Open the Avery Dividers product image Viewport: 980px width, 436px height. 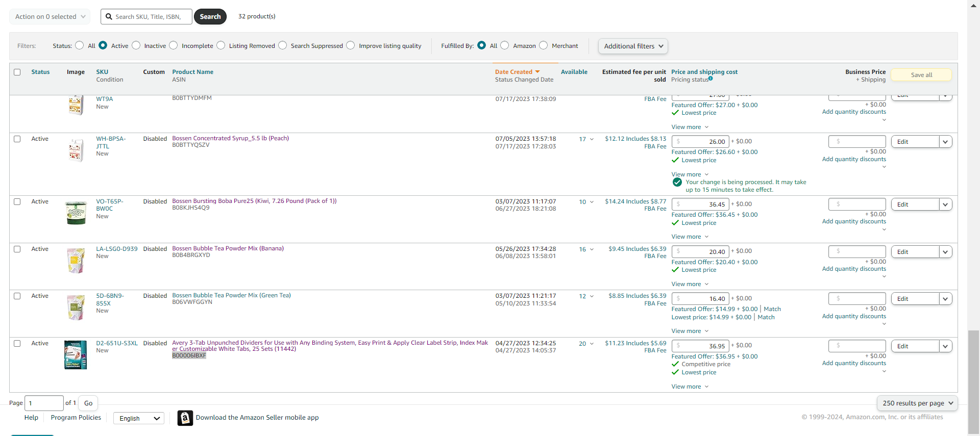click(76, 355)
